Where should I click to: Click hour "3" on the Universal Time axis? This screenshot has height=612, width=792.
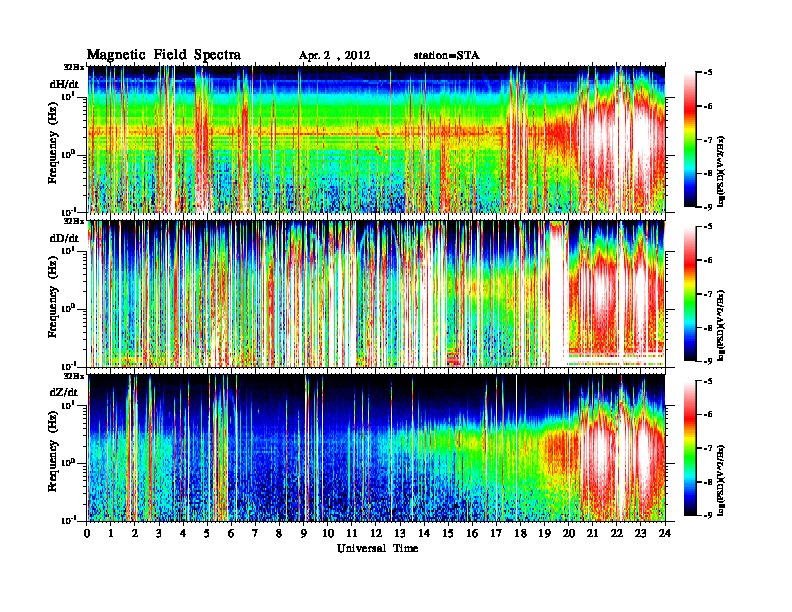159,533
